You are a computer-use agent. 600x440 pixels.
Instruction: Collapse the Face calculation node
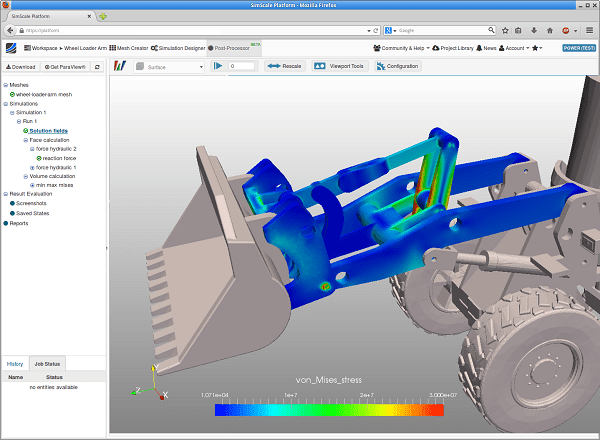click(26, 140)
